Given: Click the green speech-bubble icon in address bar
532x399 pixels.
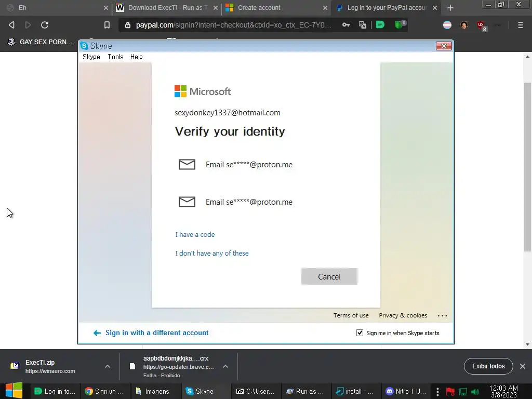Looking at the screenshot, I should click(x=380, y=25).
